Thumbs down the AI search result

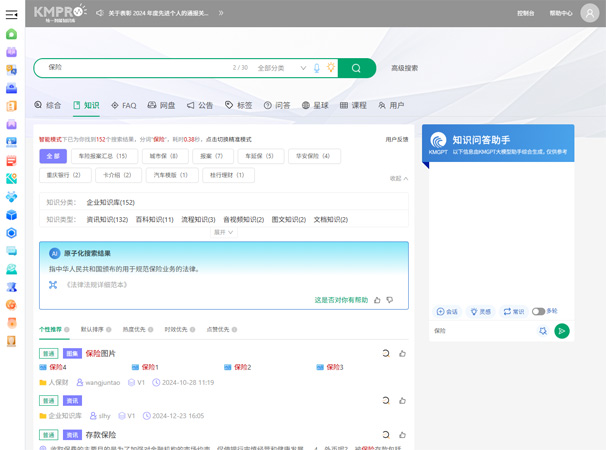point(390,300)
